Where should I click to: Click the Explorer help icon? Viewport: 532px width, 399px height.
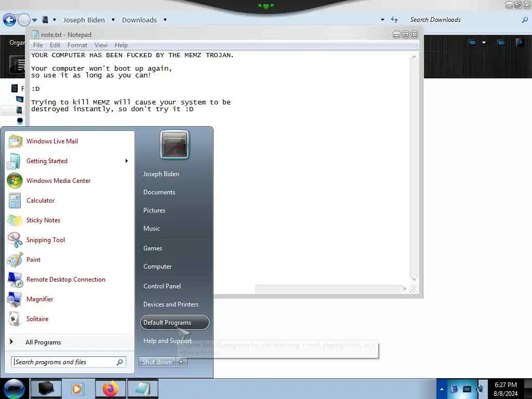click(x=520, y=43)
